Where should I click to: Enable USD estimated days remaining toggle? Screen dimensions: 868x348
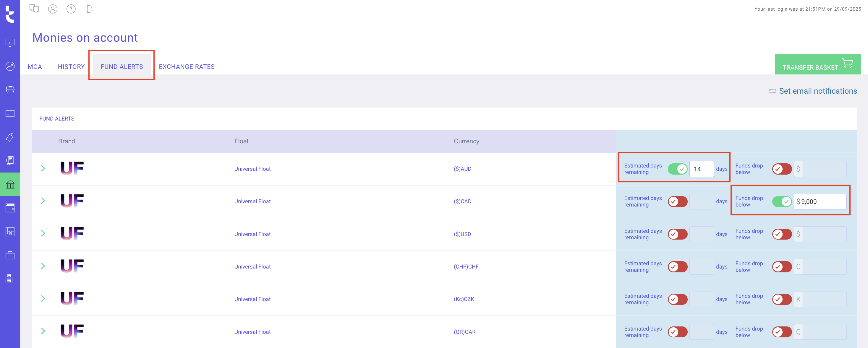pos(677,234)
